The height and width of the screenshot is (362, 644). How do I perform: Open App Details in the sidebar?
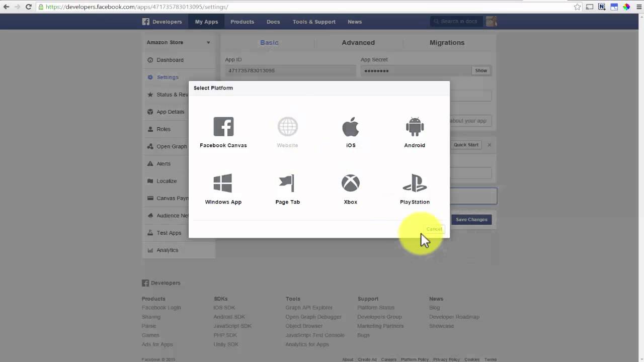pos(170,112)
